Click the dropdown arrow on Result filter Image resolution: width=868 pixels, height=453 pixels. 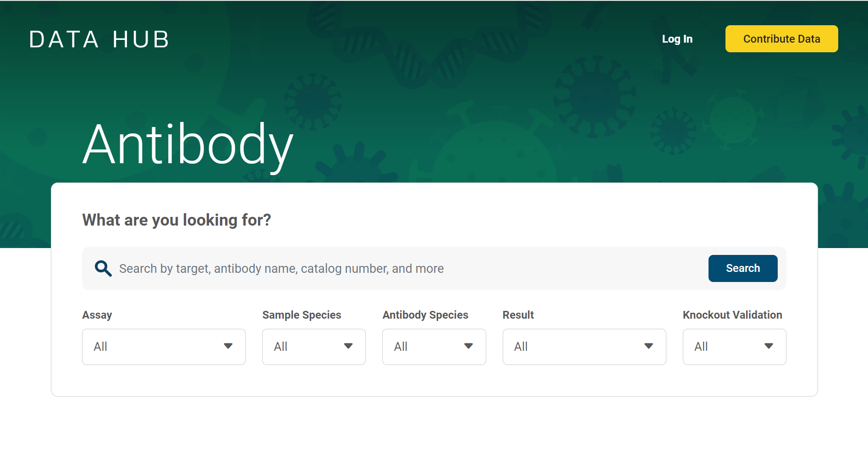[x=648, y=347]
